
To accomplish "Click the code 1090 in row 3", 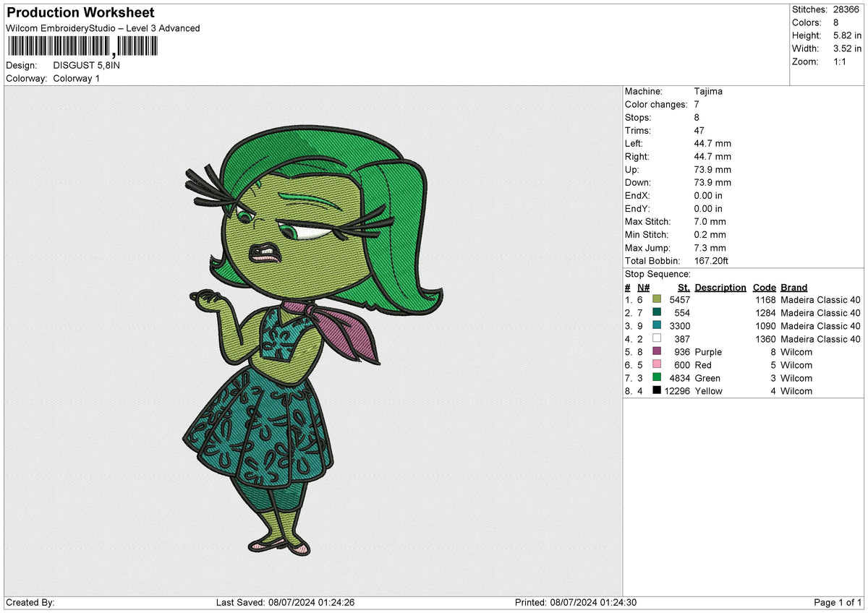I will 765,326.
